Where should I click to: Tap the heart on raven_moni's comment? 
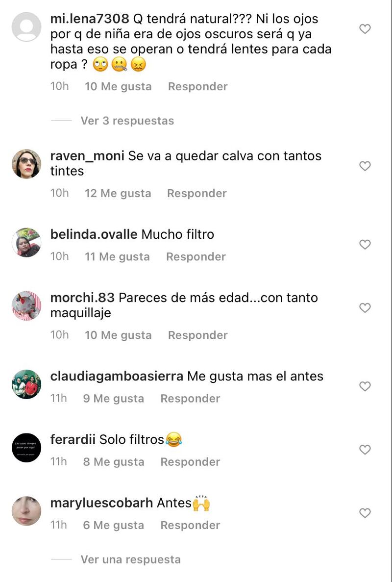[365, 166]
